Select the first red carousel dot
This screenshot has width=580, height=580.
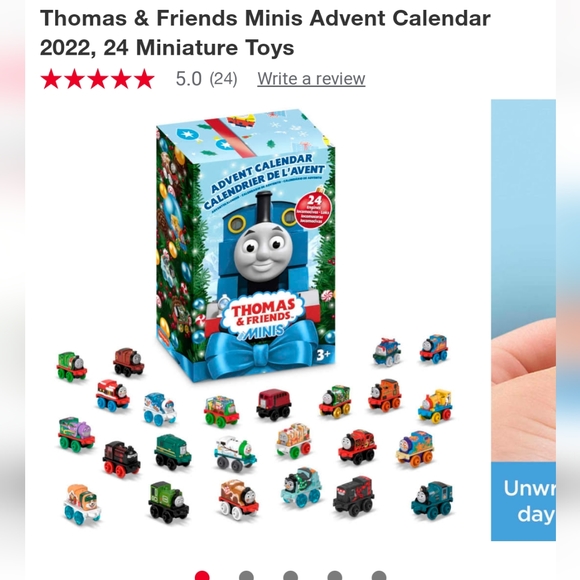(202, 576)
